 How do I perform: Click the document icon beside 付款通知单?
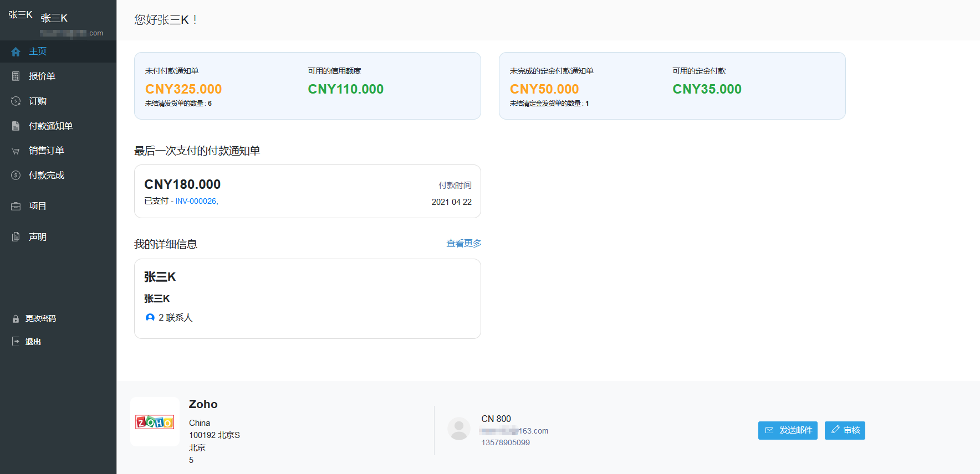point(16,126)
